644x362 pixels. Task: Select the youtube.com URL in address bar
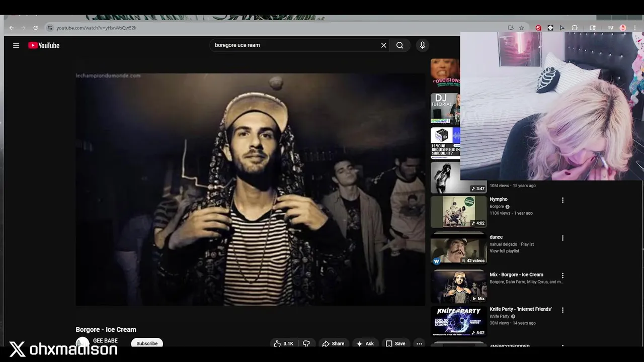[96, 28]
